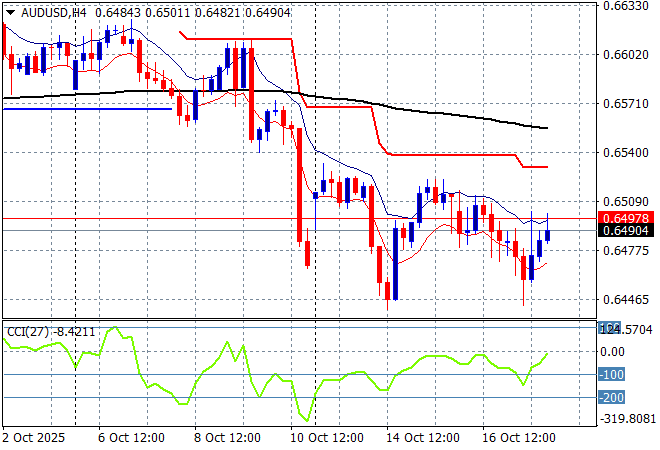Click the 2 Oct 2025 date label

coord(34,438)
